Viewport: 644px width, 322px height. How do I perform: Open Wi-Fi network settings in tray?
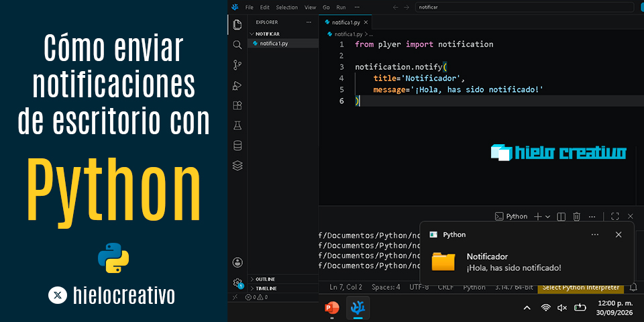tap(545, 308)
